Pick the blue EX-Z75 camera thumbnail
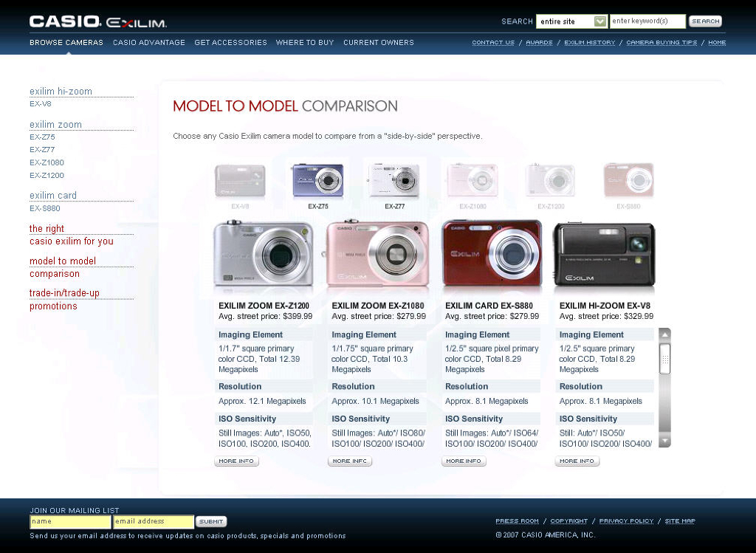The width and height of the screenshot is (756, 553). [x=317, y=180]
